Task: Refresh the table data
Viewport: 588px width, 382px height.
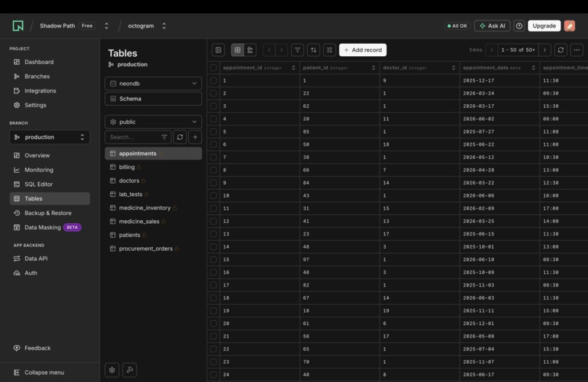Action: (560, 50)
